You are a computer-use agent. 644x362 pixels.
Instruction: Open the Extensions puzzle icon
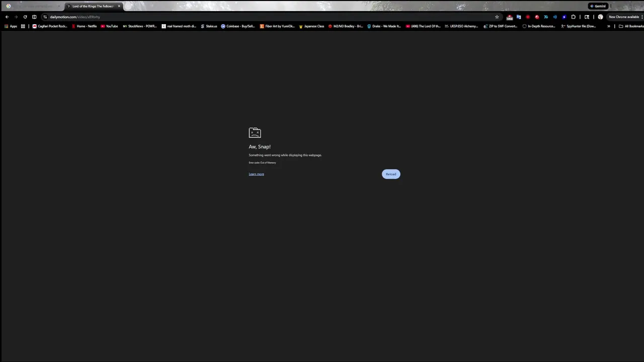point(573,17)
